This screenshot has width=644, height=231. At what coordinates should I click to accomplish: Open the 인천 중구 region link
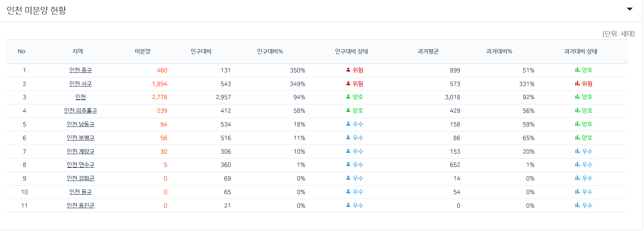click(81, 70)
